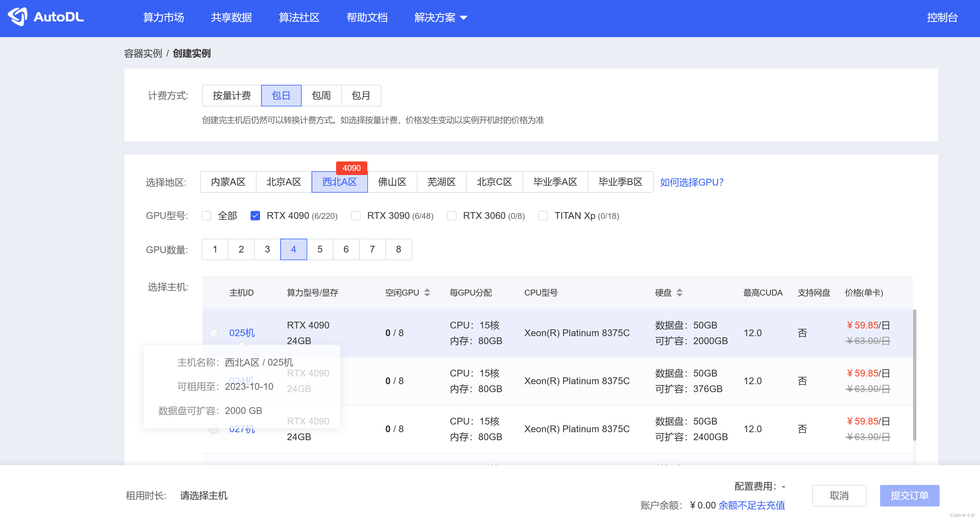980x520 pixels.
Task: Expand the 解决方案 dropdown menu
Action: click(440, 17)
